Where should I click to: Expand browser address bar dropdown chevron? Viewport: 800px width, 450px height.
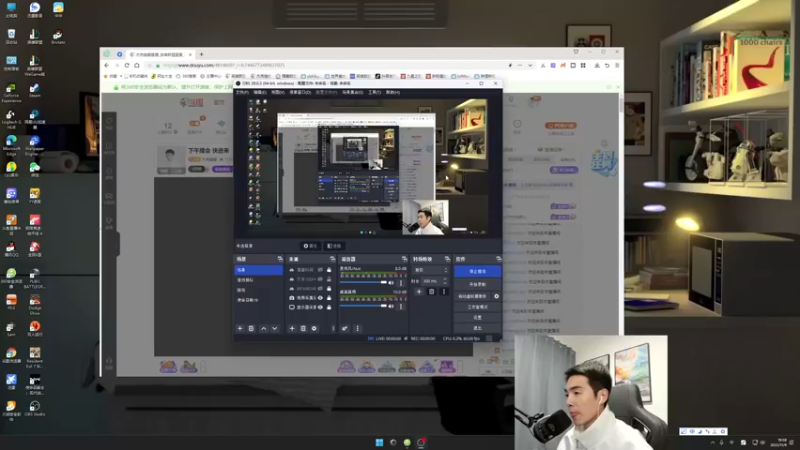[530, 65]
